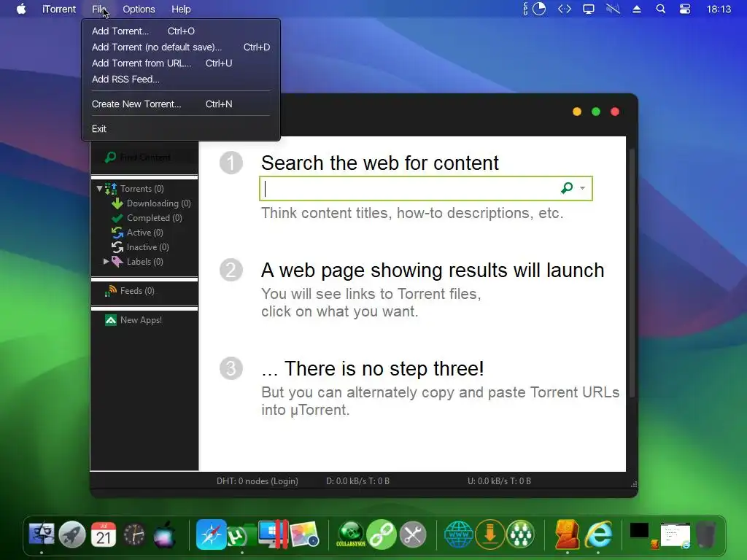Click the green window button

click(x=596, y=112)
